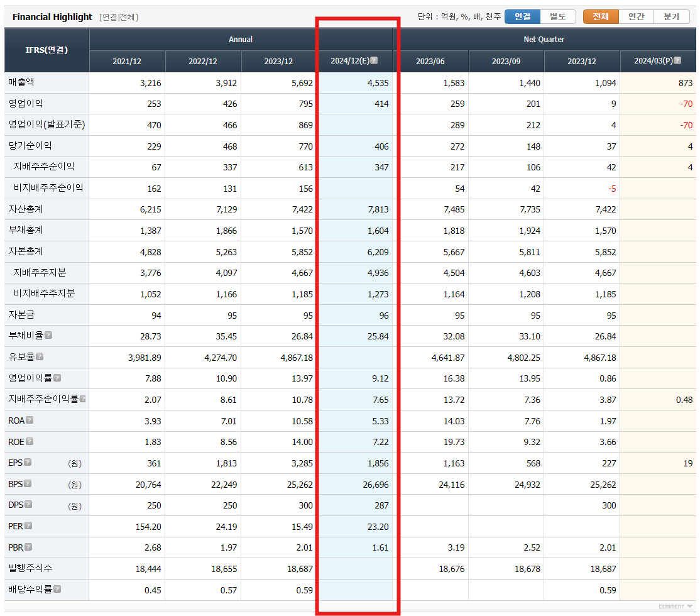Click the PBR help icon
The width and height of the screenshot is (700, 616).
tap(28, 547)
